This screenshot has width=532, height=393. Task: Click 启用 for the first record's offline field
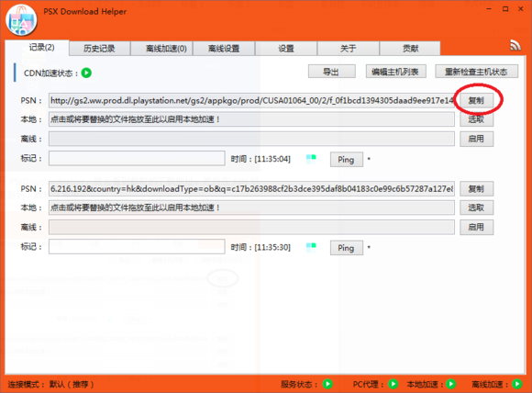click(476, 139)
